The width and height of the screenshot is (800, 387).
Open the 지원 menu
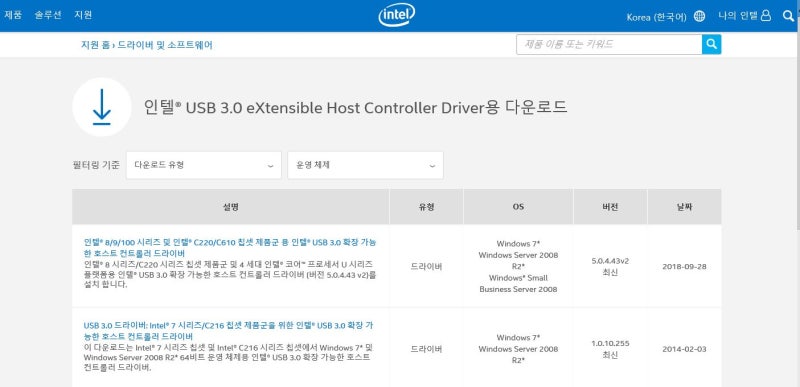pyautogui.click(x=83, y=15)
